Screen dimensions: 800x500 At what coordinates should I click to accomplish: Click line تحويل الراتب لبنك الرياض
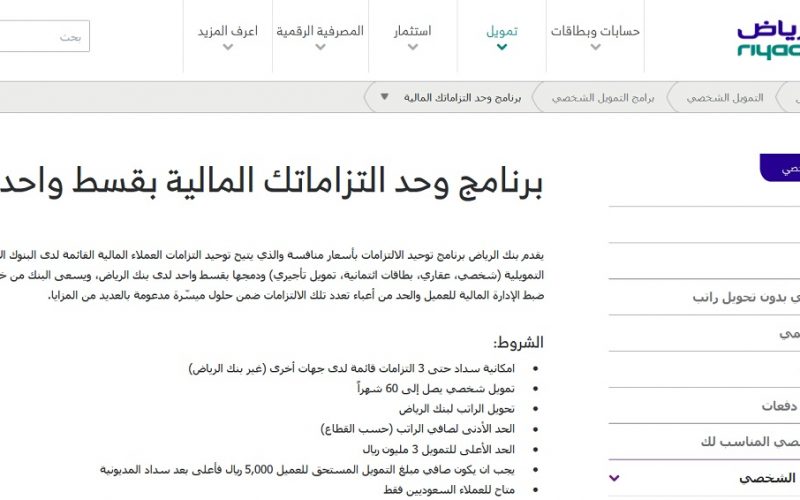pyautogui.click(x=457, y=409)
